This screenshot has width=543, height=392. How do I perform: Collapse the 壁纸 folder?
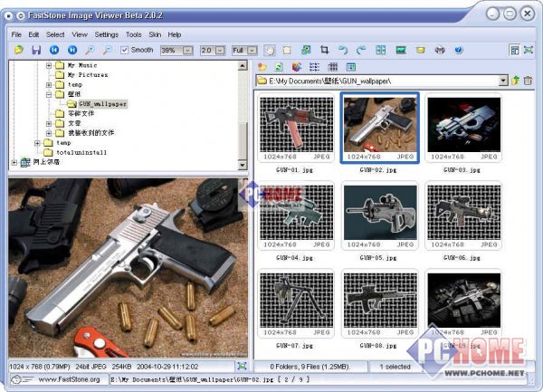pyautogui.click(x=49, y=94)
